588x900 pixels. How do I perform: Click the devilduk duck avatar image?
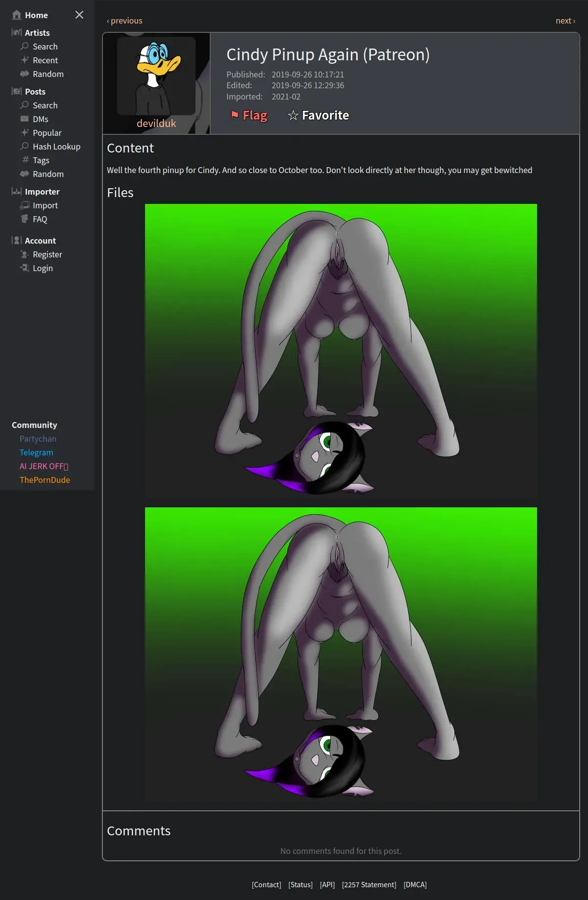point(156,75)
